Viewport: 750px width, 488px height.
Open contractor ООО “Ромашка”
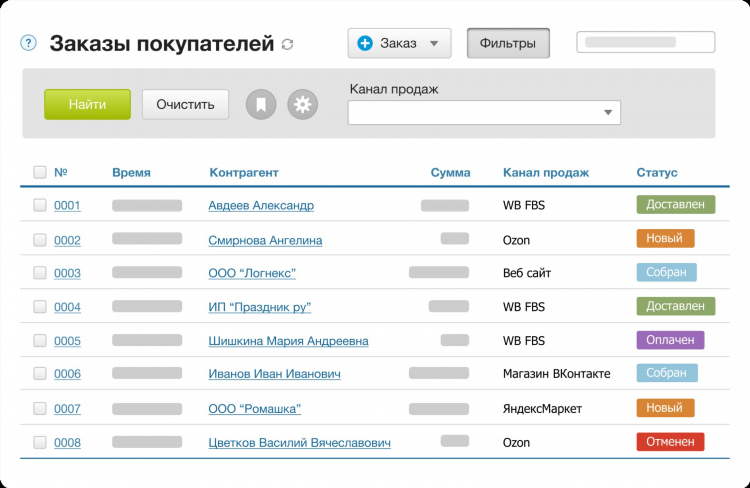click(254, 409)
